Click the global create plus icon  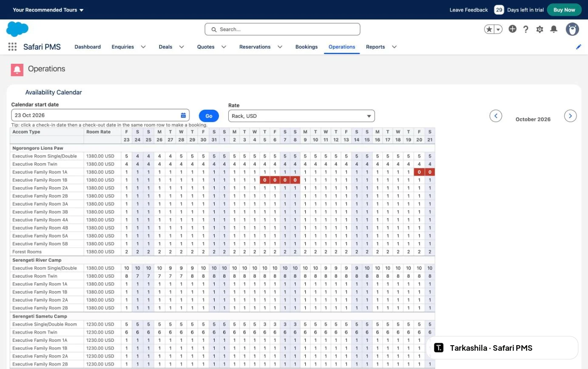tap(513, 29)
